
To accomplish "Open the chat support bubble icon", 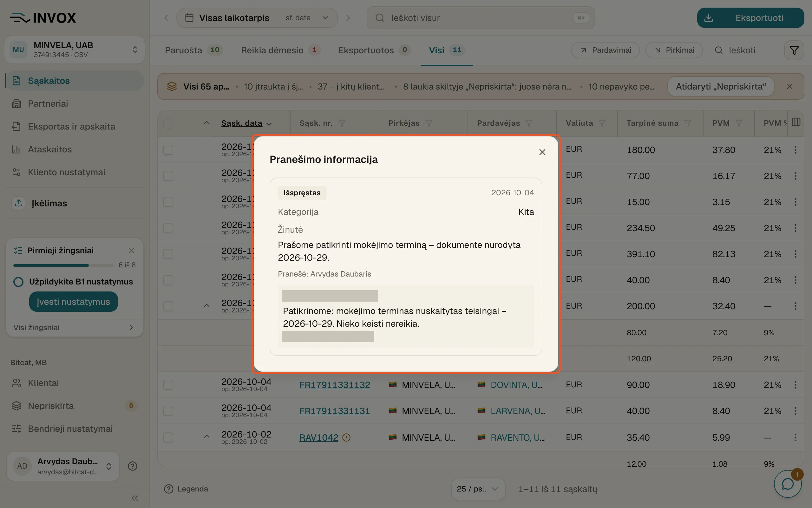I will point(788,484).
